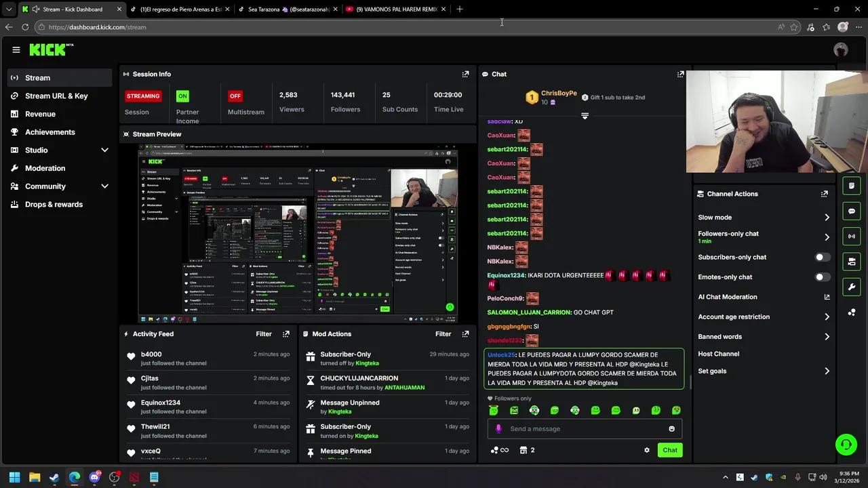
Task: Toggle Emotes-only chat switch
Action: pos(821,277)
